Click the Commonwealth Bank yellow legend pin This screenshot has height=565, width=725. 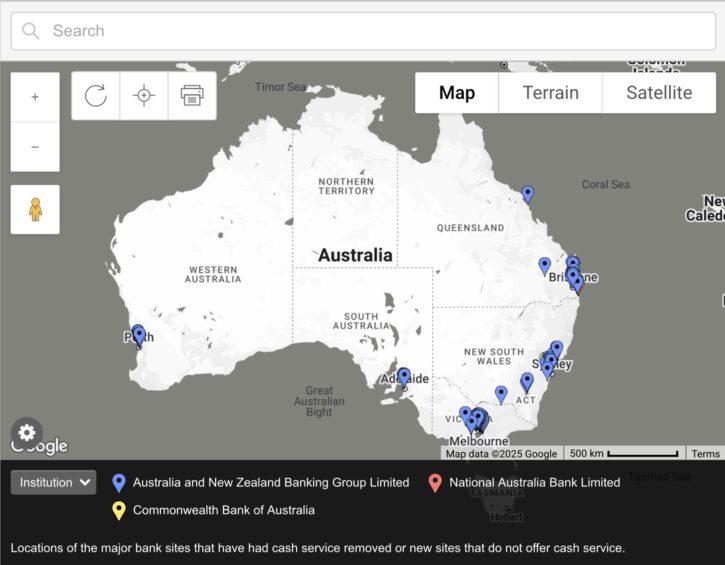[x=119, y=510]
